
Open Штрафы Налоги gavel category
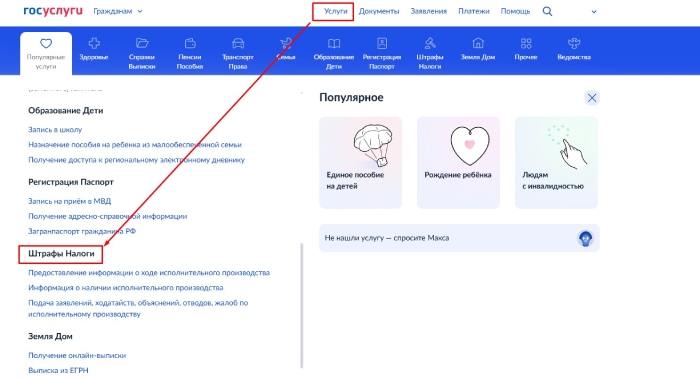[x=429, y=54]
